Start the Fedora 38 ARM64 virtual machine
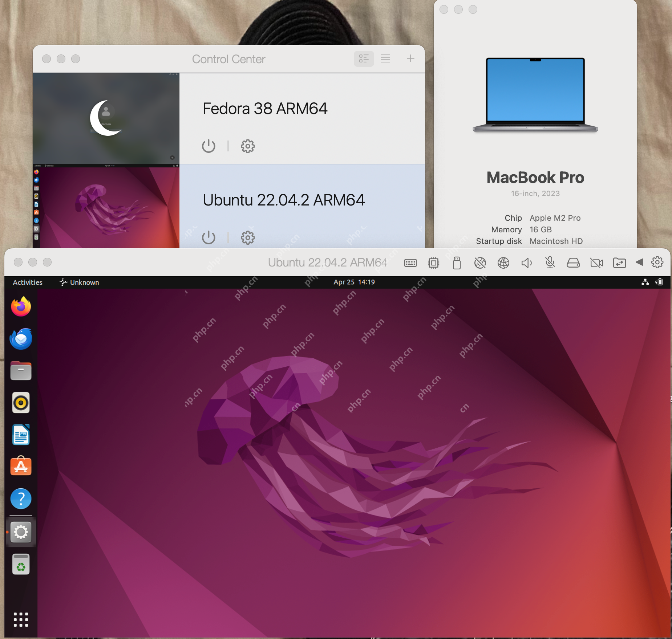Viewport: 672px width, 639px height. [x=209, y=146]
